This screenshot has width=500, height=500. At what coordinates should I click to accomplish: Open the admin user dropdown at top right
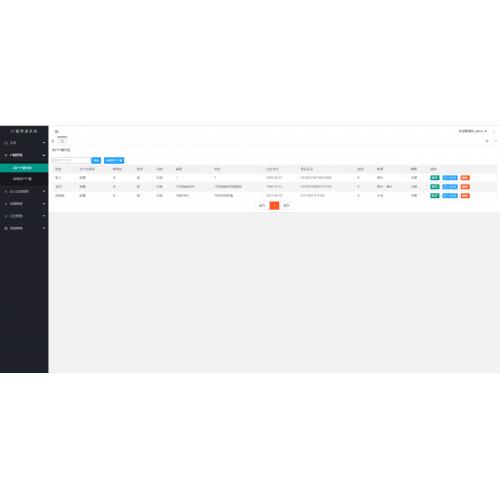[472, 131]
